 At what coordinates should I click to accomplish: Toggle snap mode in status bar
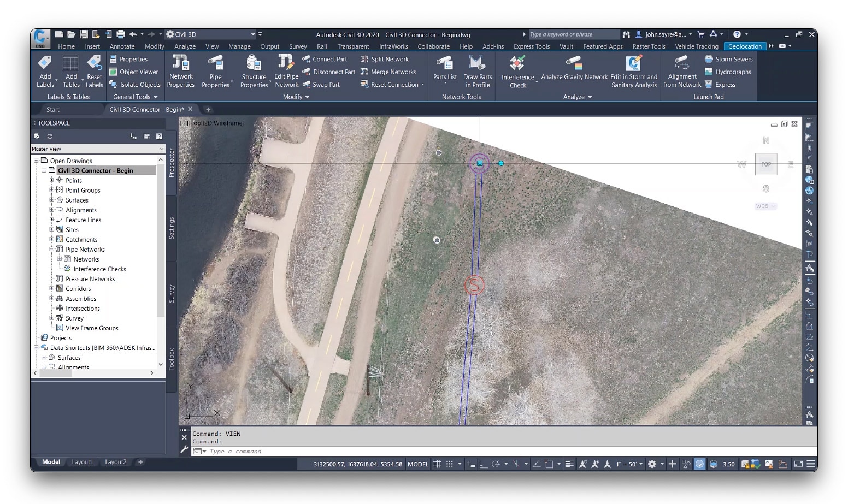450,464
